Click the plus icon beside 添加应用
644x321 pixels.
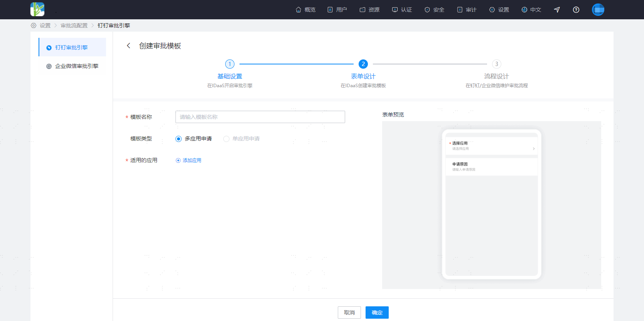tap(178, 160)
